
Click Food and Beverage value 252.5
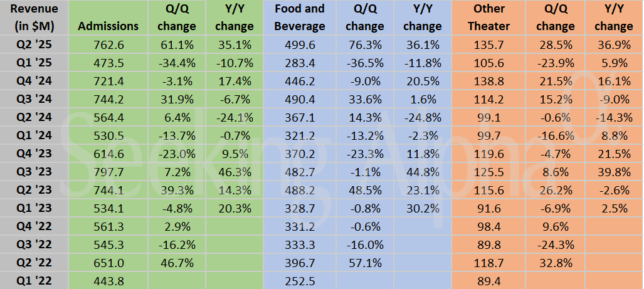tap(301, 281)
